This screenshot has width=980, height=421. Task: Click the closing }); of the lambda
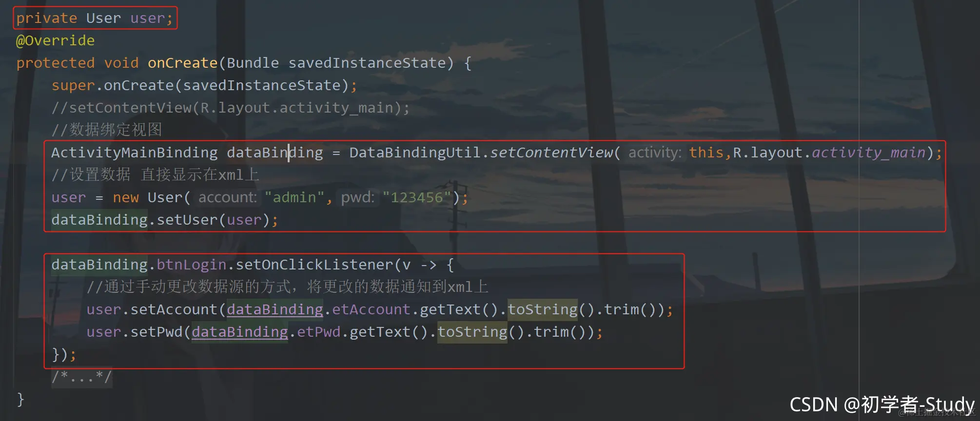[64, 354]
